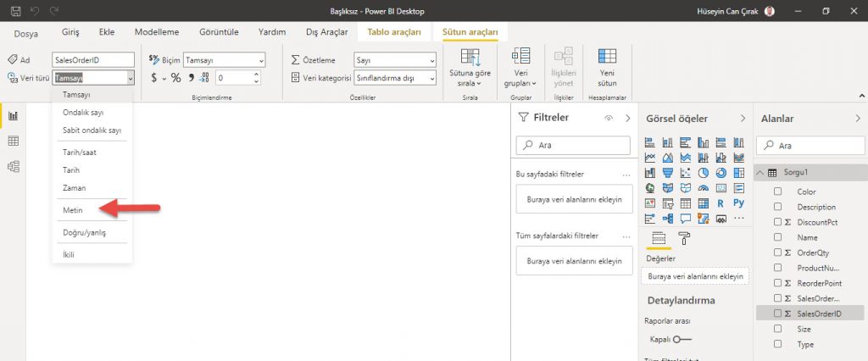Screen dimensions: 868x361
Task: Open Veri grupları dropdown
Action: click(x=520, y=68)
